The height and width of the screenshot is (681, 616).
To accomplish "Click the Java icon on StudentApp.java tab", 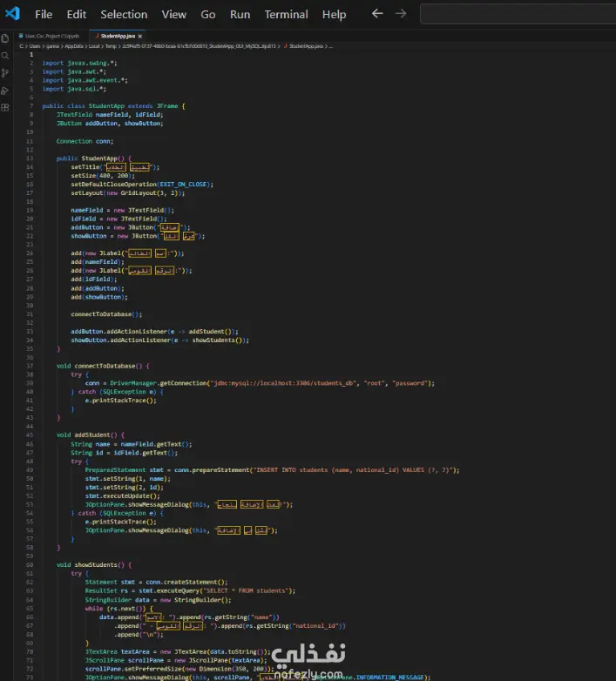I will 97,36.
